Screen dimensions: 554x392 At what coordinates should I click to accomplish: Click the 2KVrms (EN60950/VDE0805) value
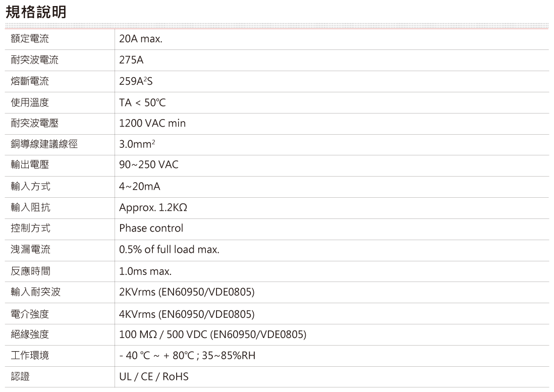[x=187, y=292]
